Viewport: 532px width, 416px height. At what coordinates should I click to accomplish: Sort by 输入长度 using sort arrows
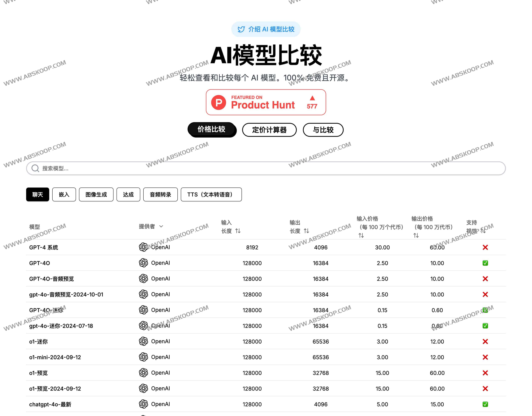click(x=238, y=231)
